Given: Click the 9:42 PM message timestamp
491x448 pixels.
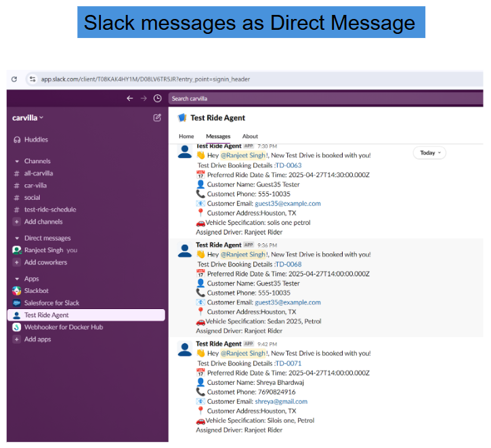Looking at the screenshot, I should (x=267, y=344).
